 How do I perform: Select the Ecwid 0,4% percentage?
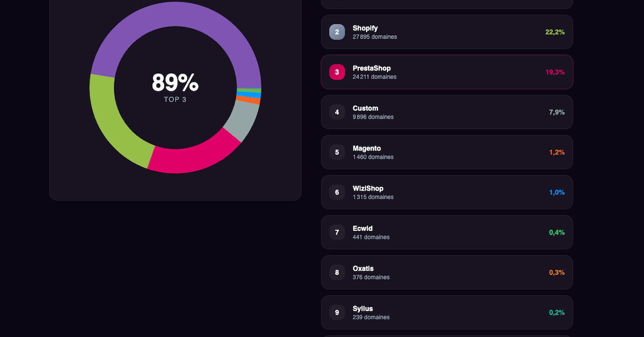point(557,232)
